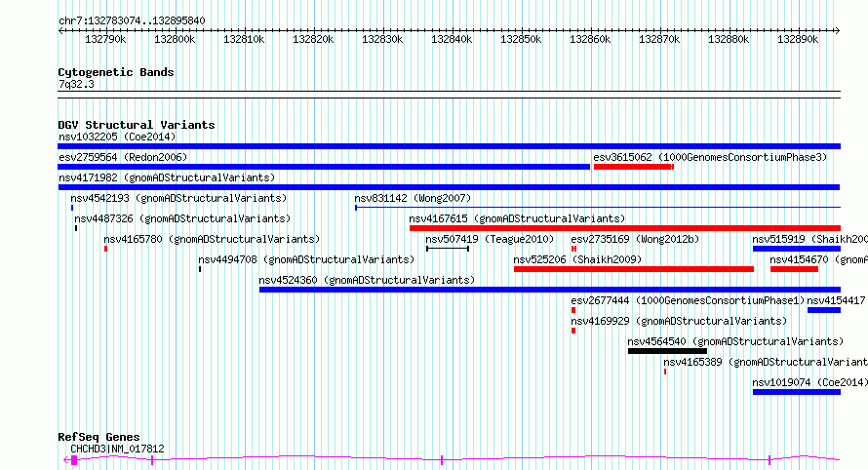The width and height of the screenshot is (868, 470).
Task: Open the esv3615062 1000GenomesConsortiumPhase3 label
Action: 710,157
